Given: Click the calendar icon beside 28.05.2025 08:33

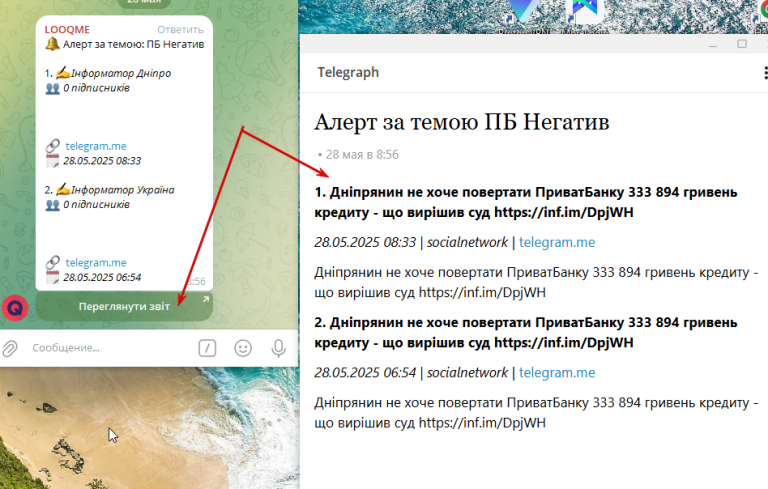Looking at the screenshot, I should tap(52, 161).
